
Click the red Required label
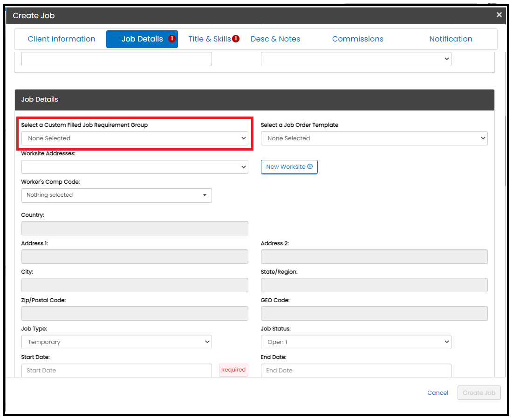click(233, 370)
